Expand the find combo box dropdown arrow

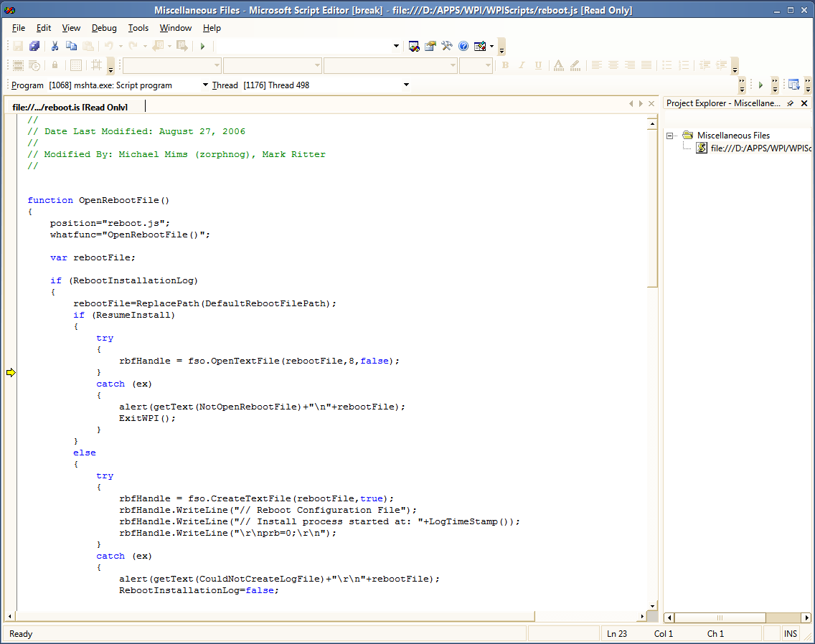pyautogui.click(x=397, y=46)
